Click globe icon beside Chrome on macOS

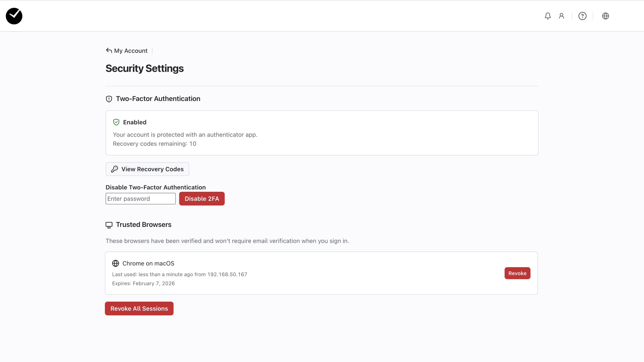click(116, 263)
